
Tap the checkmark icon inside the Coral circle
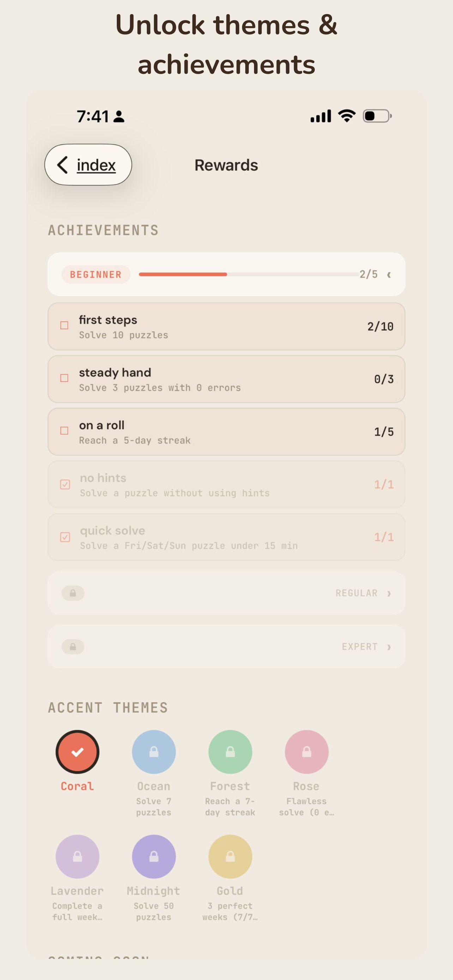[x=77, y=751]
